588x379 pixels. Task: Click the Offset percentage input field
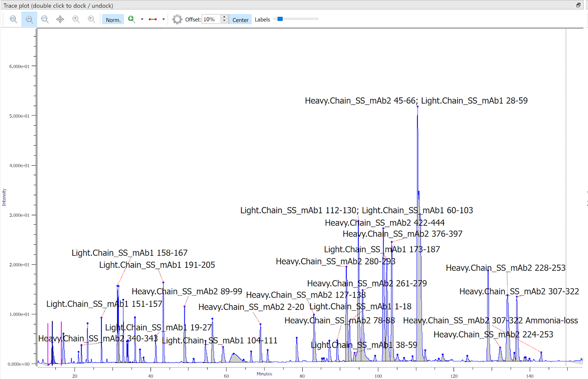coord(211,19)
